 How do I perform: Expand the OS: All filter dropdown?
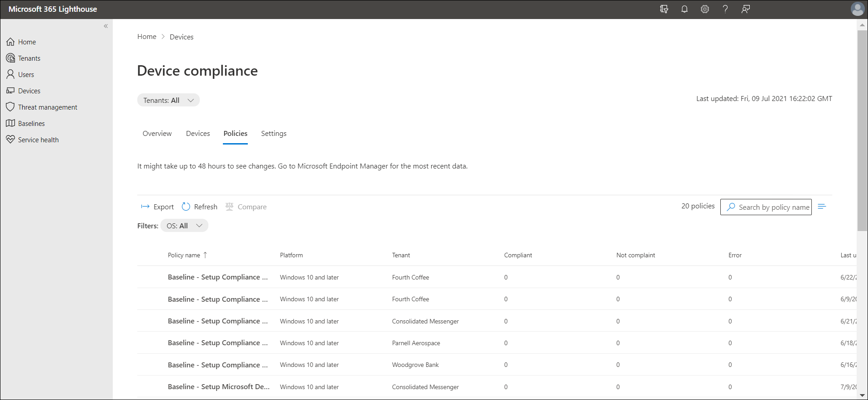coord(184,226)
